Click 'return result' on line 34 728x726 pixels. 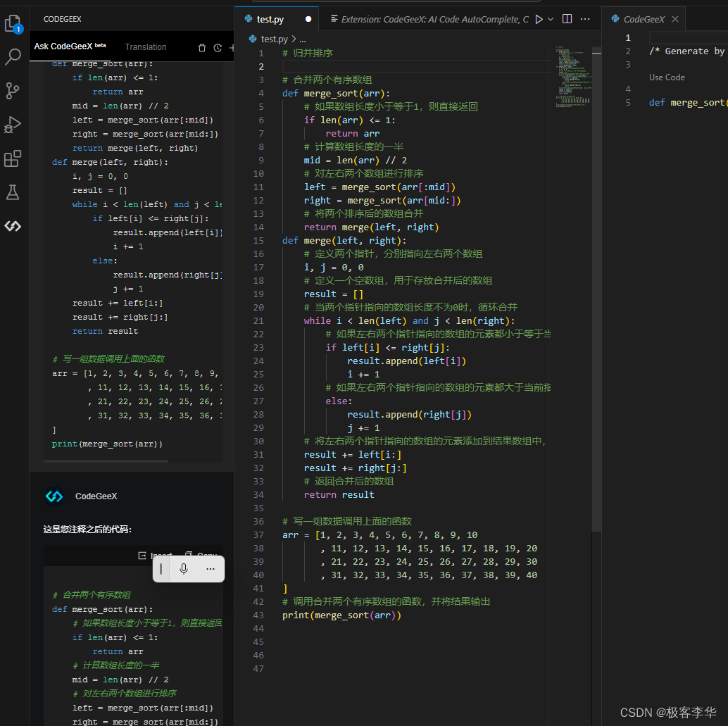[x=339, y=495]
